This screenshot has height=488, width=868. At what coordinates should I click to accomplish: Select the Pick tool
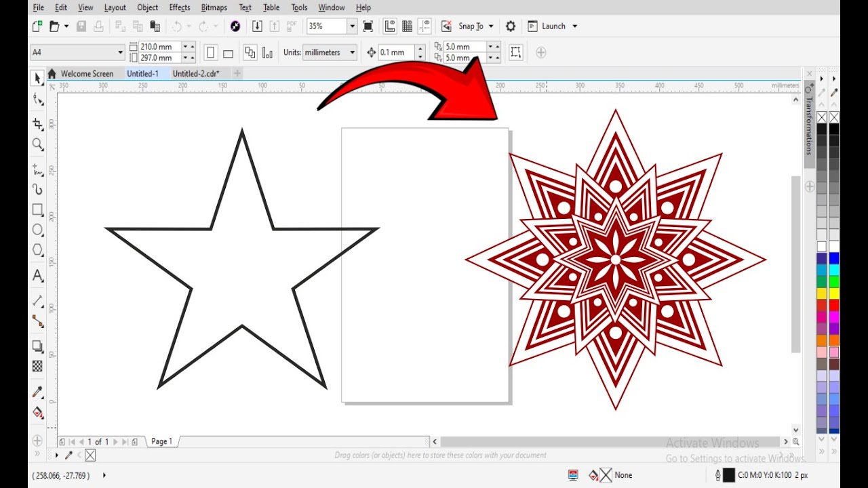(x=38, y=79)
